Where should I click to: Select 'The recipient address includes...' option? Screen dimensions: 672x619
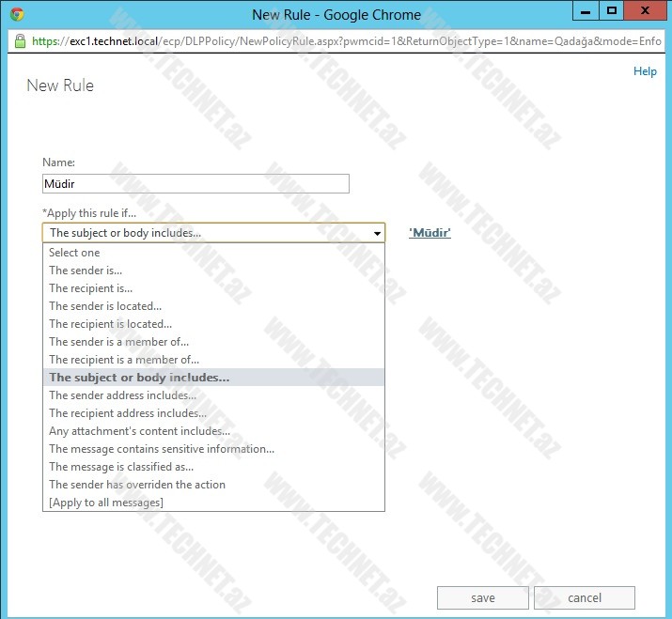point(128,413)
